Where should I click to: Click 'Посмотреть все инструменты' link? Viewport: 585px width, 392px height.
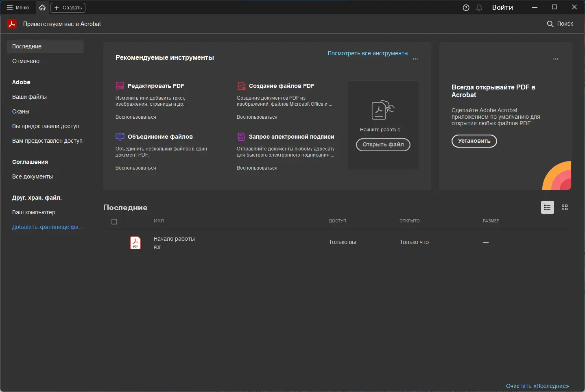pos(368,53)
